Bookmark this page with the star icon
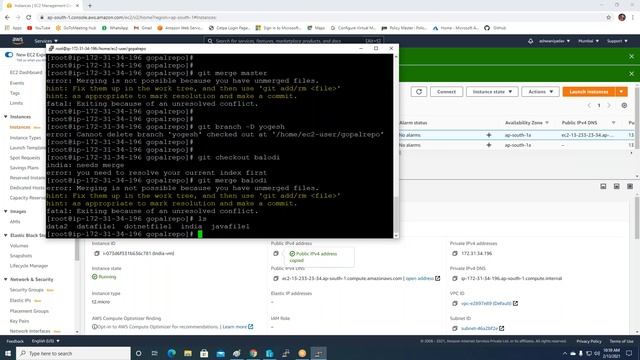The width and height of the screenshot is (640, 360). pos(609,18)
